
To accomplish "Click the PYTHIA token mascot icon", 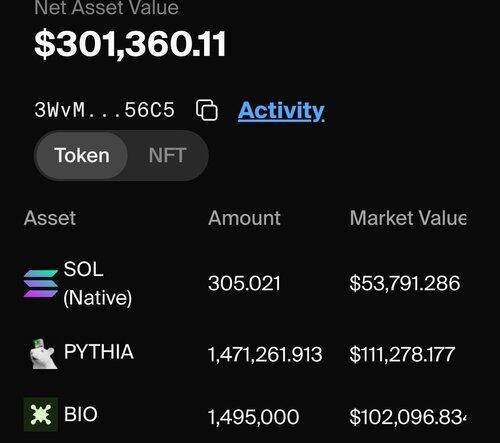I will tap(42, 354).
